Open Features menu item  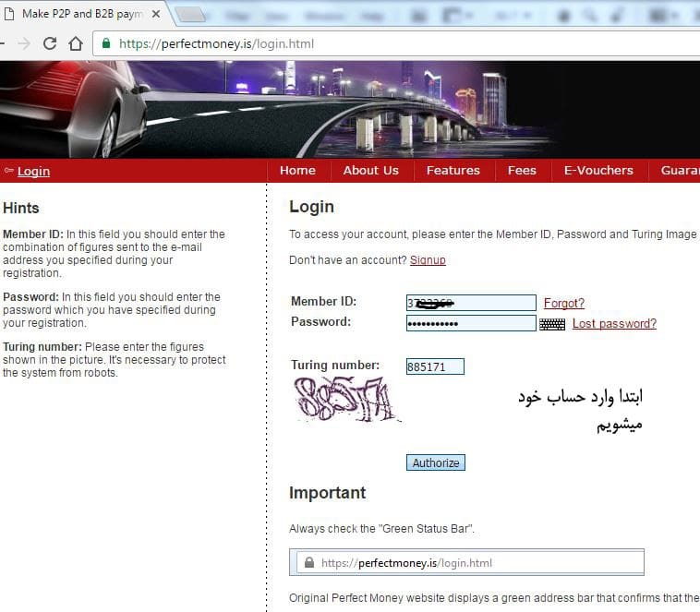453,170
